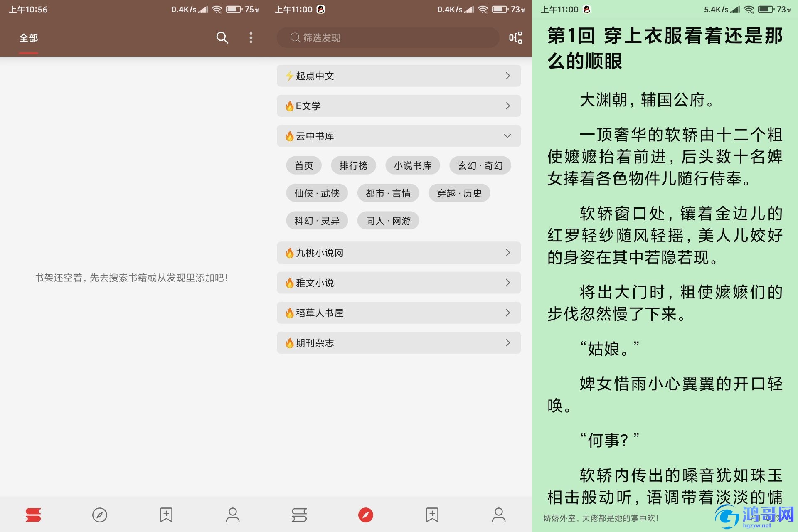
Task: Select the 仙侠·武侠 category chip
Action: coord(317,193)
